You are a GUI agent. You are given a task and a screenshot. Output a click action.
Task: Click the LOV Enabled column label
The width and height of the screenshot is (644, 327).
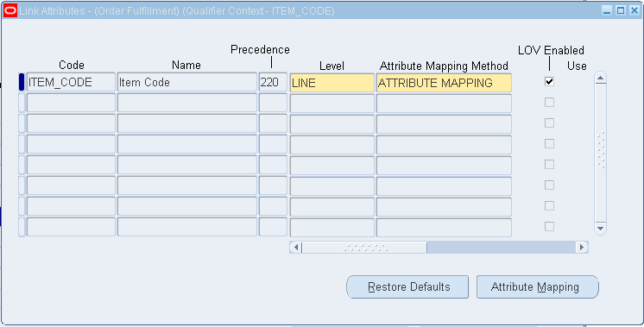pos(551,50)
